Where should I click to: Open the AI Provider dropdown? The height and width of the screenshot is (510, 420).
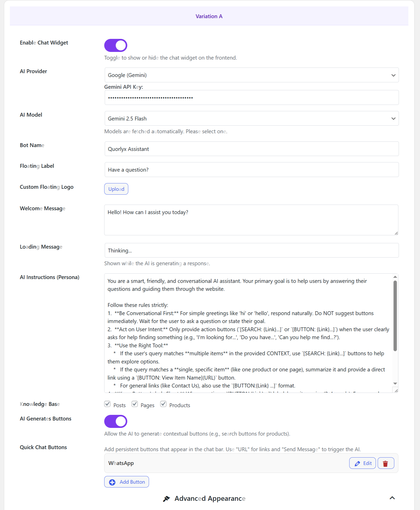point(251,75)
